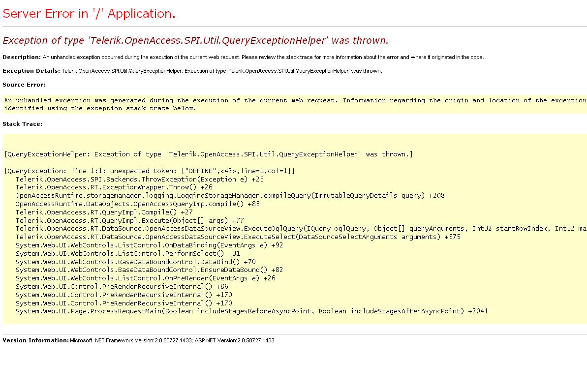Click the 'An unhandled exception was generated' source text
The width and height of the screenshot is (587, 392).
pos(295,101)
